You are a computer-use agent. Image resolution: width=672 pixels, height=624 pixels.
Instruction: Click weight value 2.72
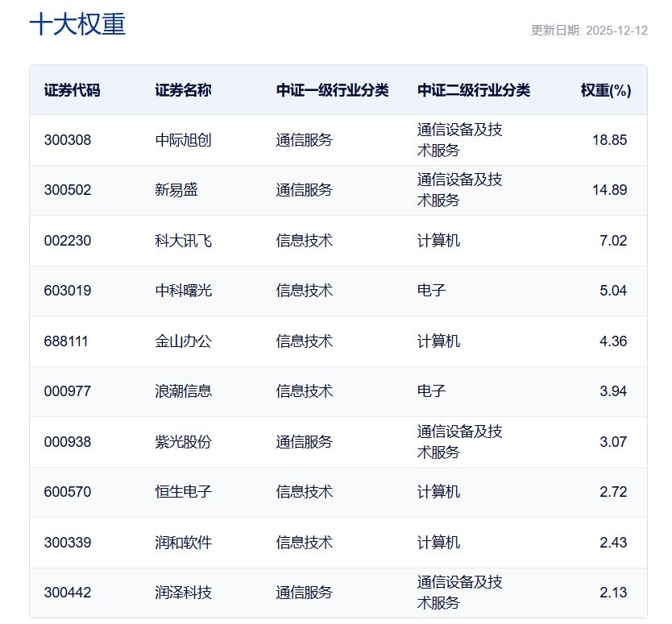pos(613,492)
